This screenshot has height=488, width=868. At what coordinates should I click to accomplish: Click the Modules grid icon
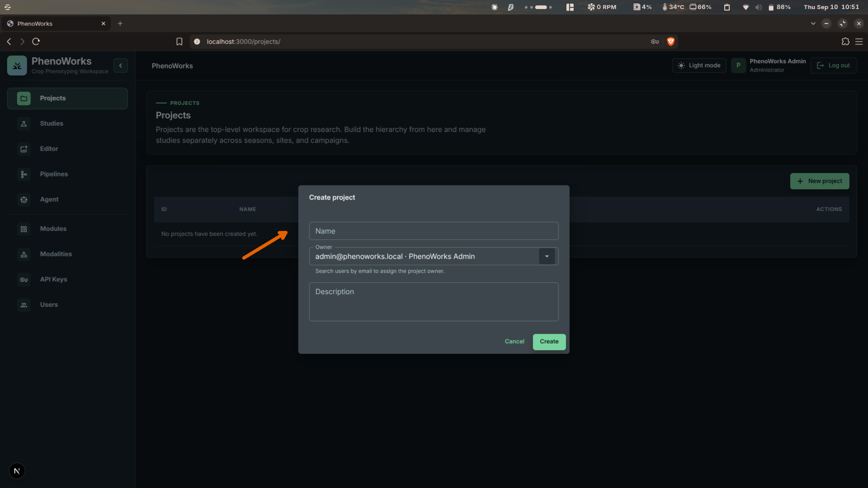pyautogui.click(x=24, y=229)
